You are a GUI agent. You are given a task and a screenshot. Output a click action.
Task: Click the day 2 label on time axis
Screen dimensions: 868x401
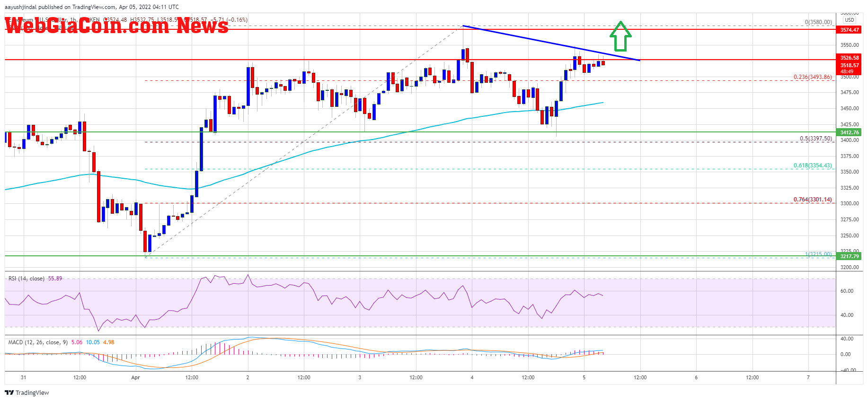coord(248,377)
